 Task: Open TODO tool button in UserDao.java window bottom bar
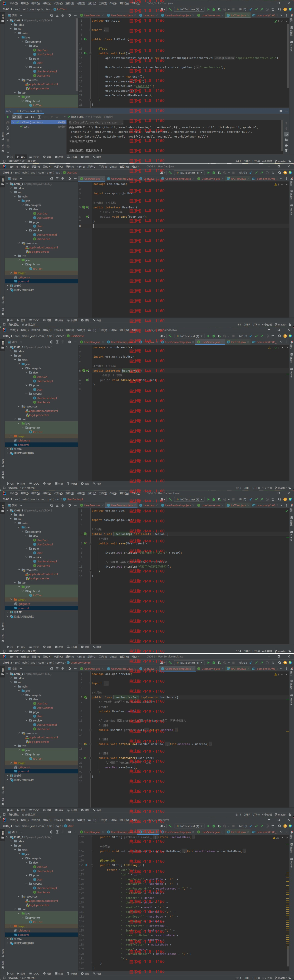coord(34,320)
